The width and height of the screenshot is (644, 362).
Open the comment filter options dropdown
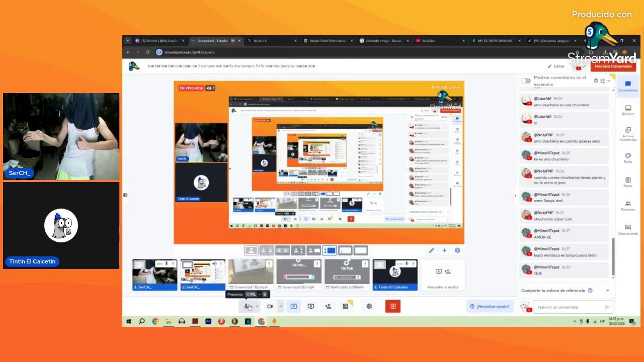point(605,80)
